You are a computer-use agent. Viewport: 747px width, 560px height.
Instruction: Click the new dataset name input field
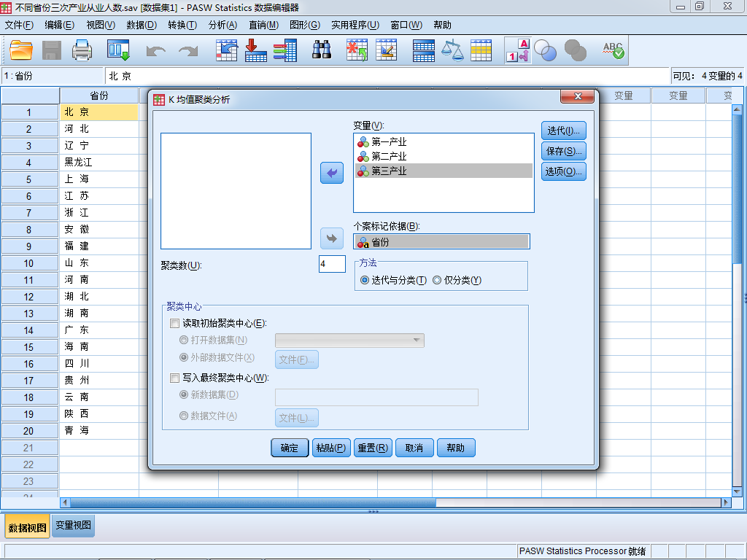pyautogui.click(x=376, y=397)
